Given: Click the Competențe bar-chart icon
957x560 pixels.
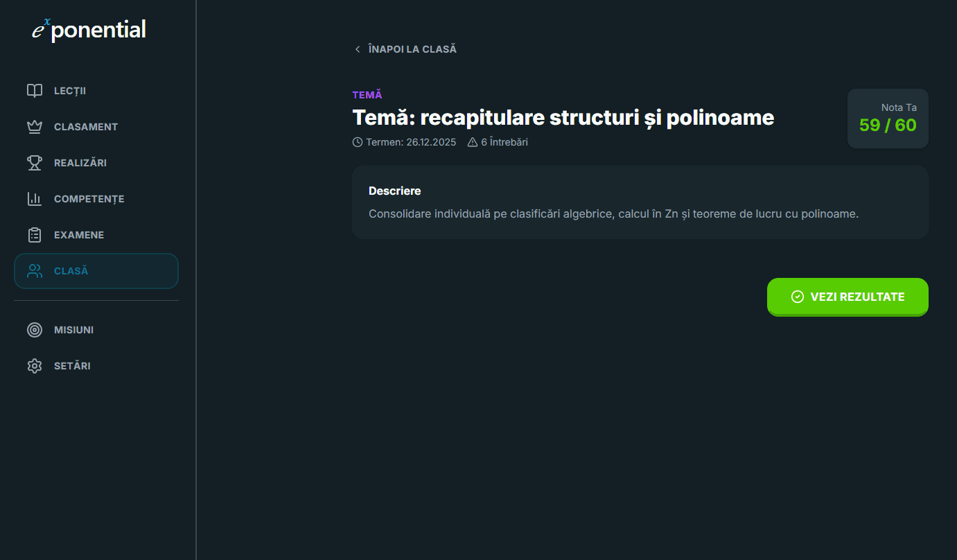Looking at the screenshot, I should (x=35, y=199).
